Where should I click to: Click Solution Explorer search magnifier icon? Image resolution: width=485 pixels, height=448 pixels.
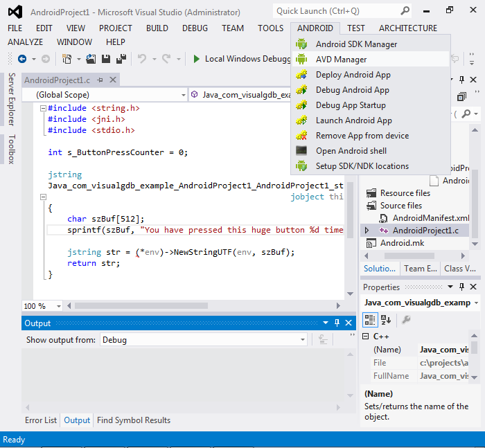click(x=466, y=114)
